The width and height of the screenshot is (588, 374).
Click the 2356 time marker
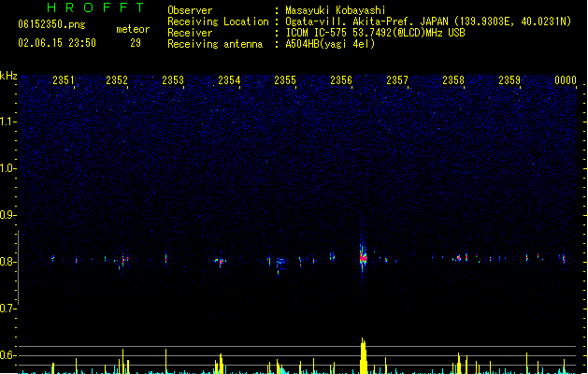tap(341, 80)
